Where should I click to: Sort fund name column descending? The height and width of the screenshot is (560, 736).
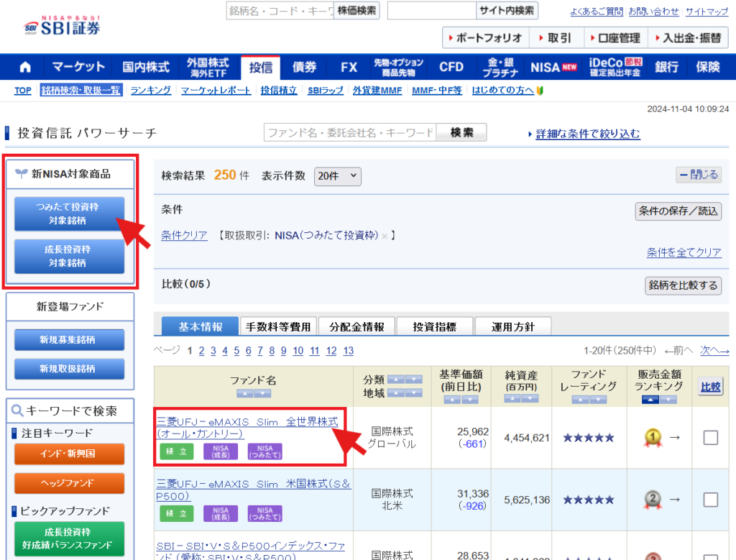click(262, 393)
